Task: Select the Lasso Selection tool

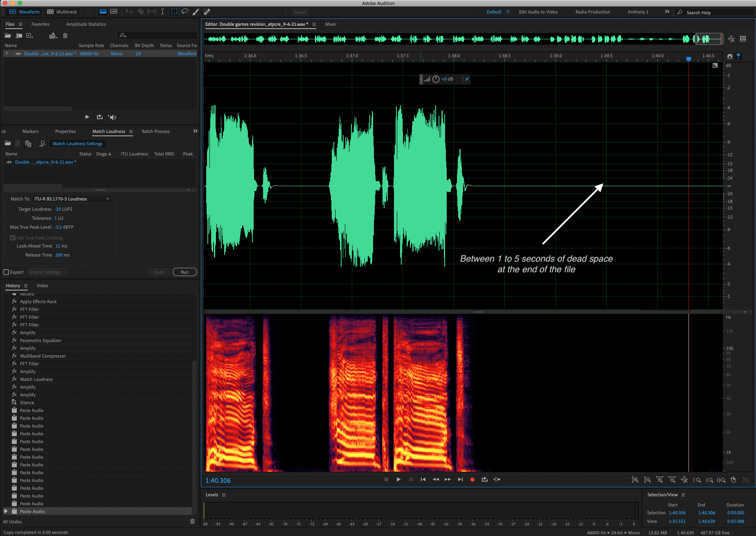Action: tap(185, 11)
